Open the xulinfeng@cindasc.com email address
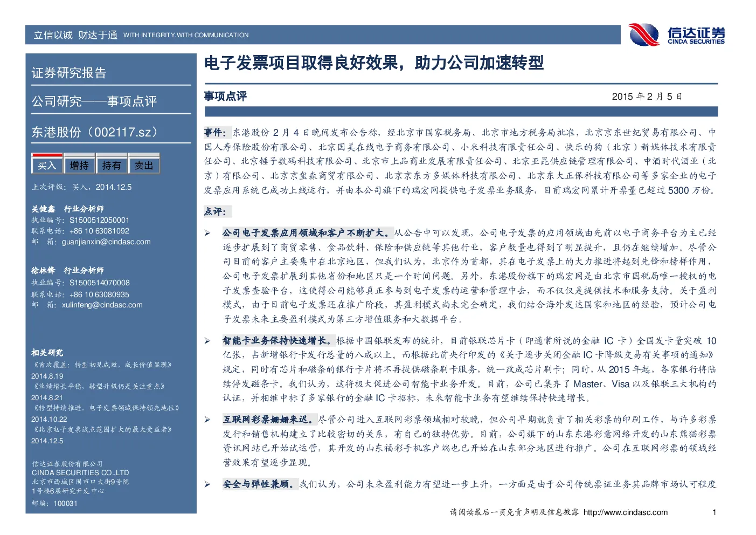 (x=102, y=305)
